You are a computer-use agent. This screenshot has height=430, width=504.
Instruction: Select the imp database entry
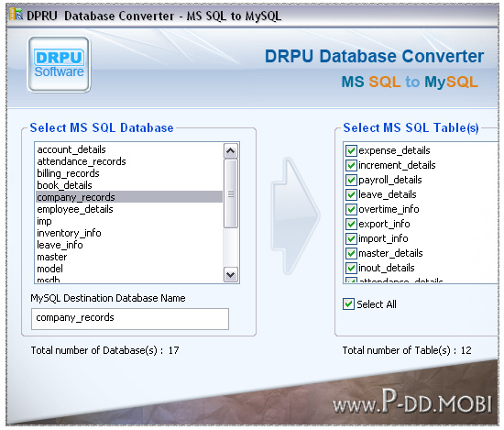[129, 221]
